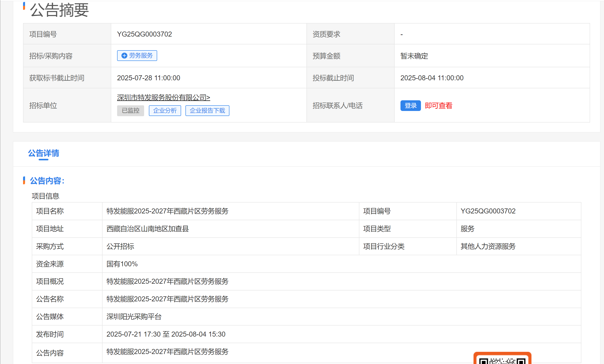This screenshot has width=604, height=364.
Task: Click 项目信息 sub-heading
Action: (x=45, y=196)
